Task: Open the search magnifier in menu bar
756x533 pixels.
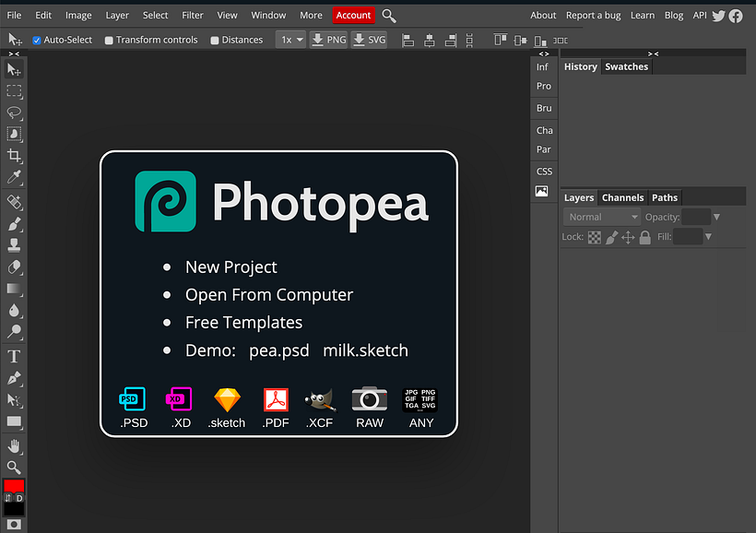Action: coord(389,16)
